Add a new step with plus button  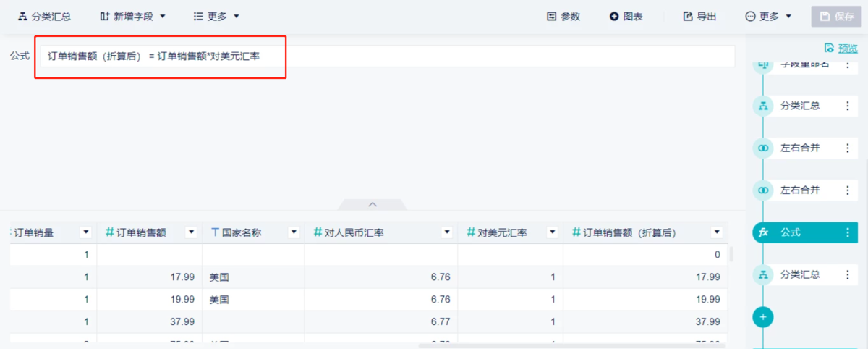763,316
